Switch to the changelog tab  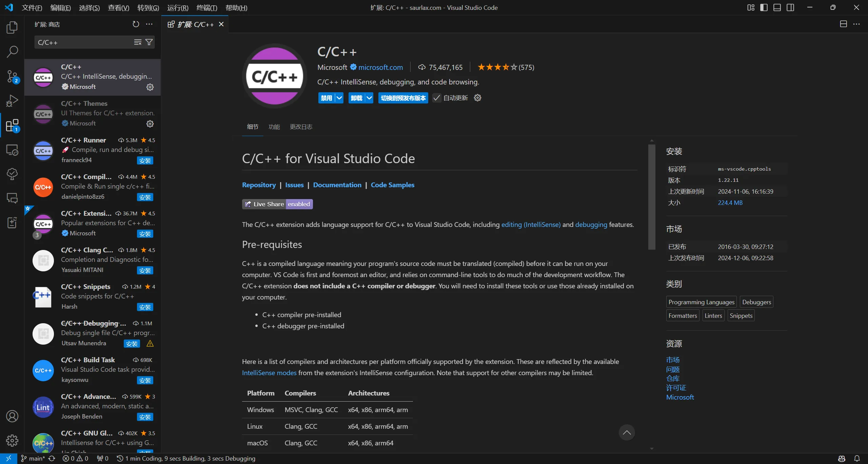coord(301,127)
